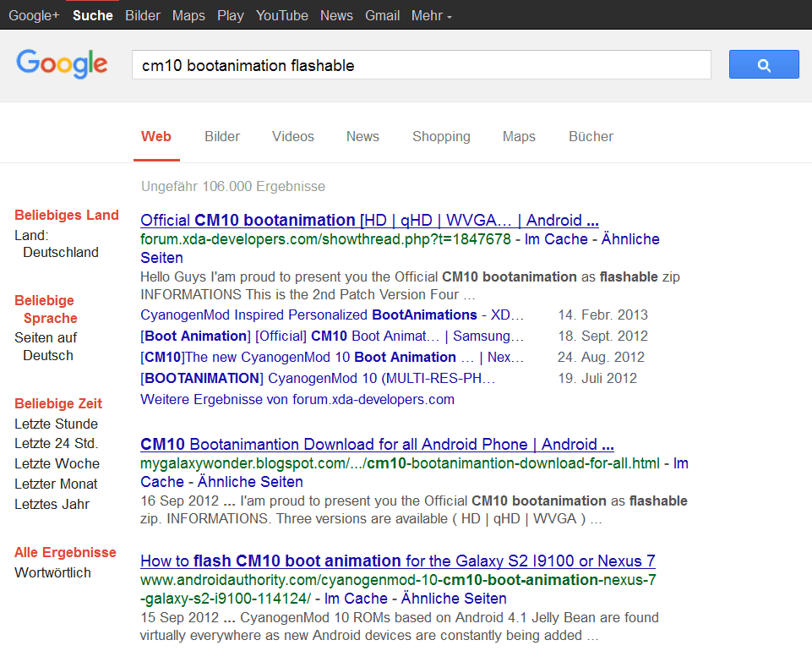The width and height of the screenshot is (812, 662).
Task: Select Beliebiges Land filter
Action: [67, 215]
